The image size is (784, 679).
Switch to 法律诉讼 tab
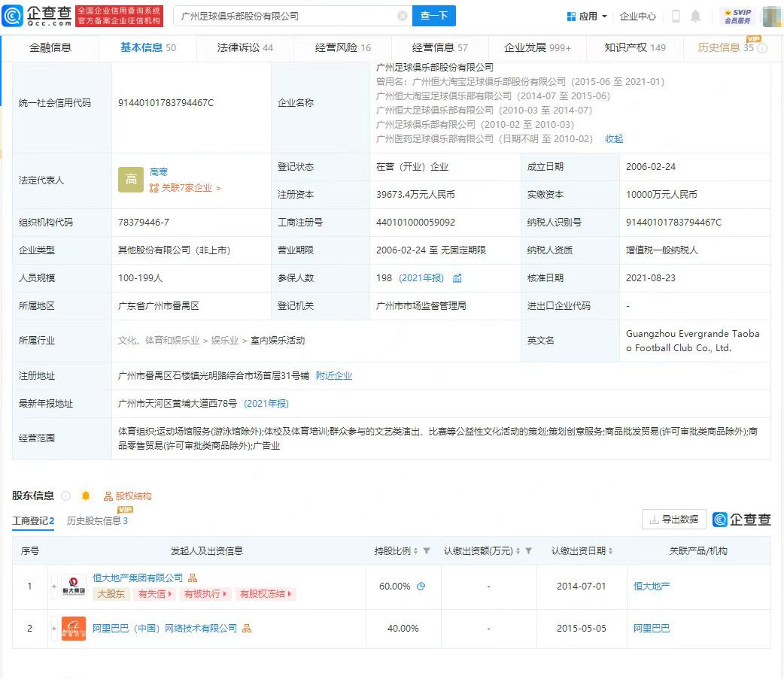click(x=245, y=47)
